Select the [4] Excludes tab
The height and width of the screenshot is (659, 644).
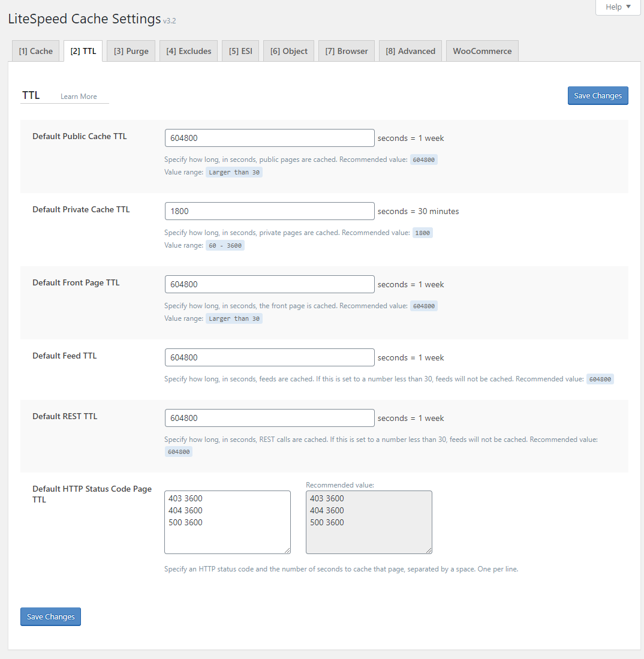188,50
